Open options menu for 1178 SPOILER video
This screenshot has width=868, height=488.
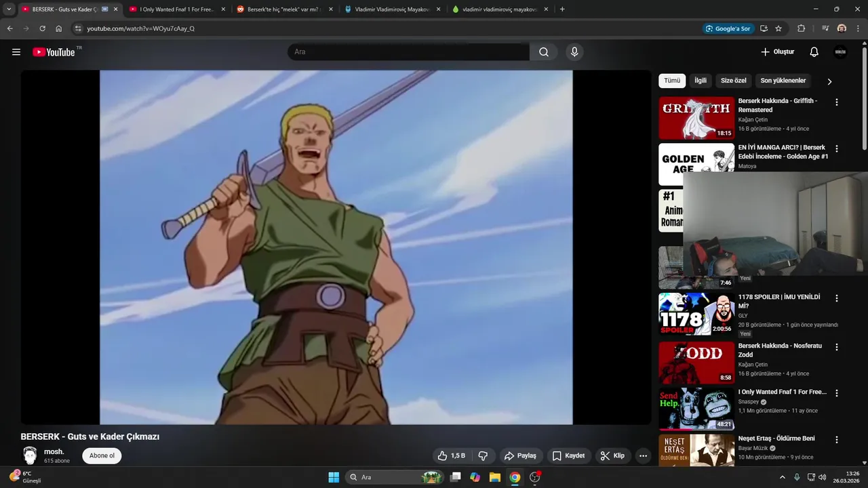click(837, 298)
